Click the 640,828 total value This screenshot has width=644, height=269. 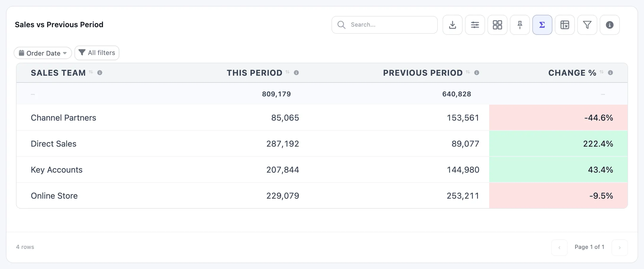pyautogui.click(x=456, y=94)
